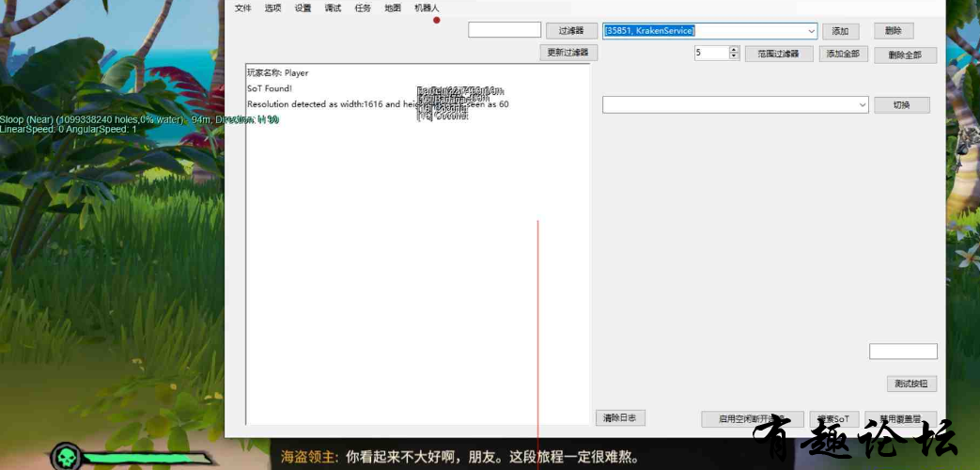Click the 过滤器 button
Image resolution: width=980 pixels, height=470 pixels.
[x=571, y=31]
